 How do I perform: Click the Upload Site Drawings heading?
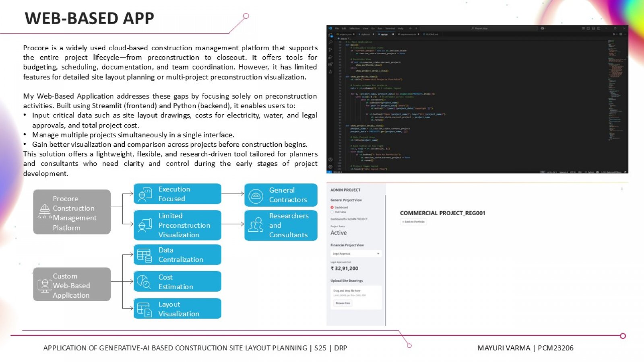tap(347, 281)
